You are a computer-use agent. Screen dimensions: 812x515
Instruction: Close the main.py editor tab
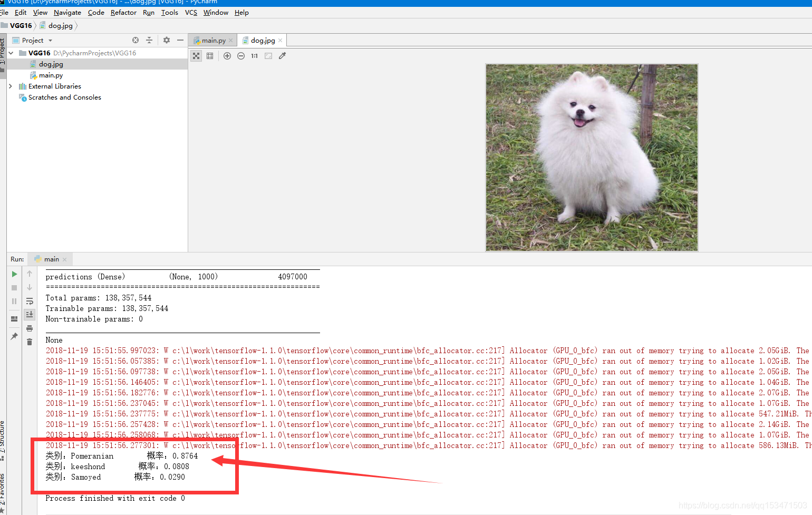coord(230,41)
